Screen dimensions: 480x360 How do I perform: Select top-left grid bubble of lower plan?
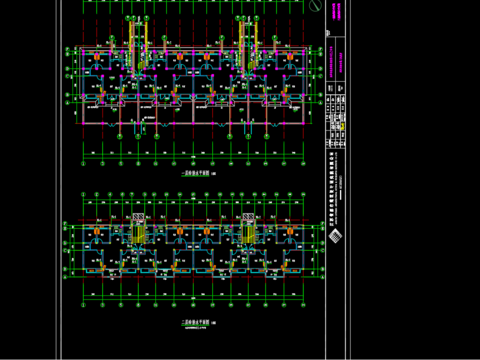83,194
